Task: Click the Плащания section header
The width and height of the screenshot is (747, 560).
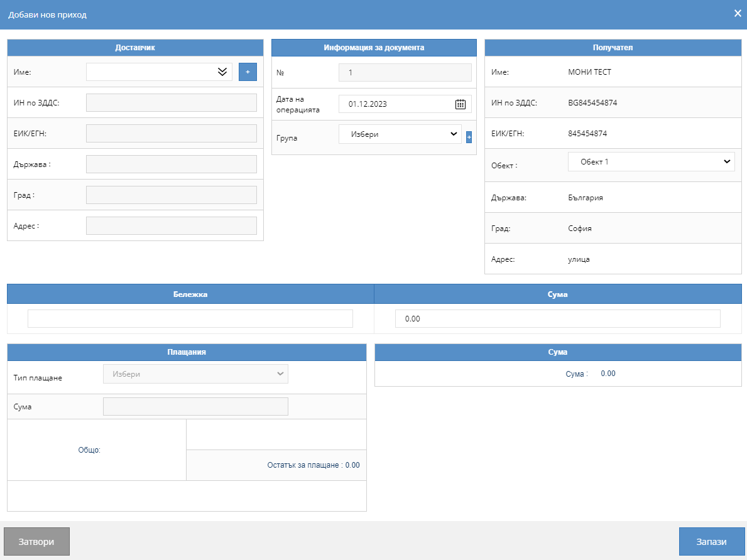Action: tap(187, 352)
